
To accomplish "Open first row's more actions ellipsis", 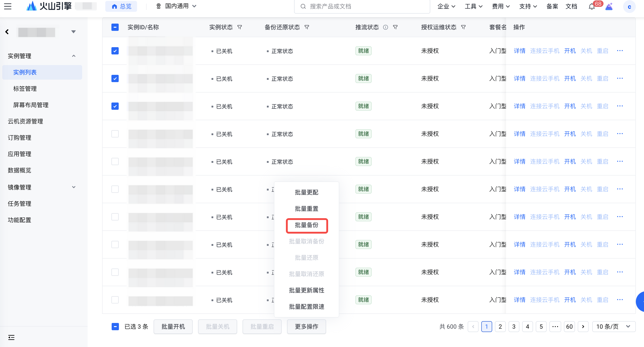I will click(x=620, y=51).
